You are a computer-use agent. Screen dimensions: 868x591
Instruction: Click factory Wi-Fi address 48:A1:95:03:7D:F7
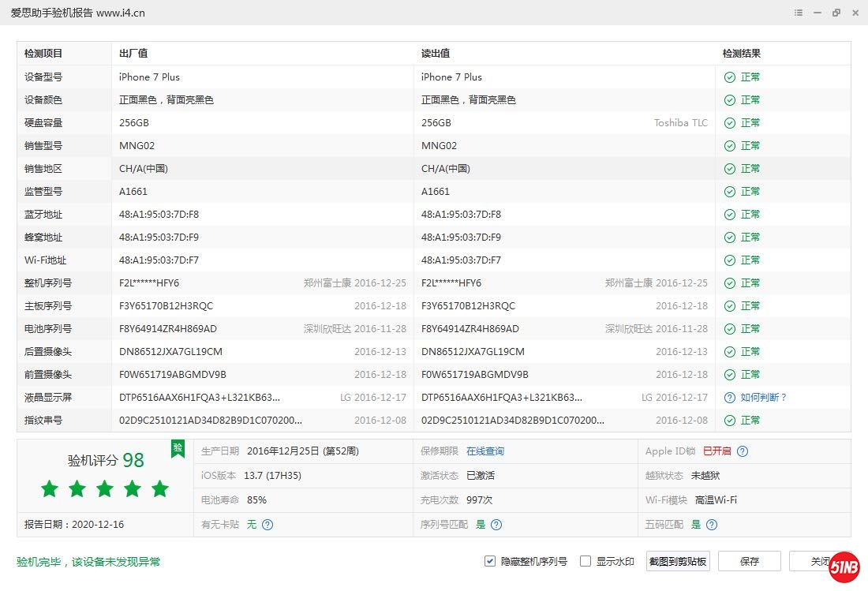[159, 260]
